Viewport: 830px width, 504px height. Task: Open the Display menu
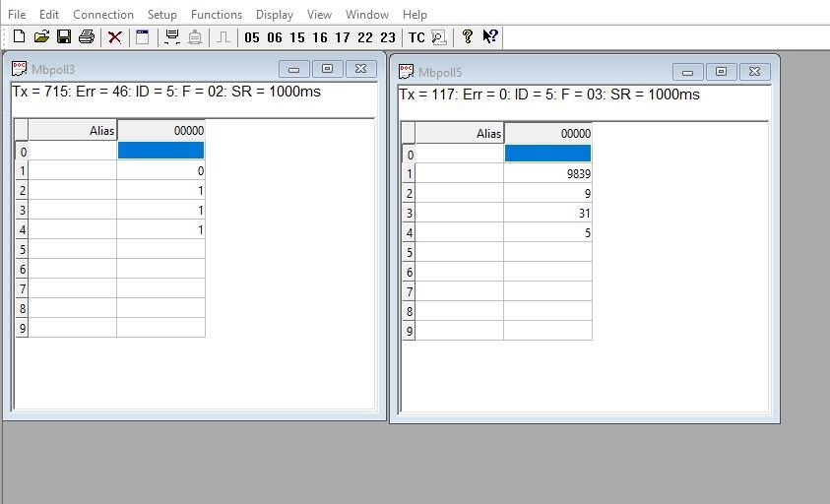pyautogui.click(x=275, y=15)
